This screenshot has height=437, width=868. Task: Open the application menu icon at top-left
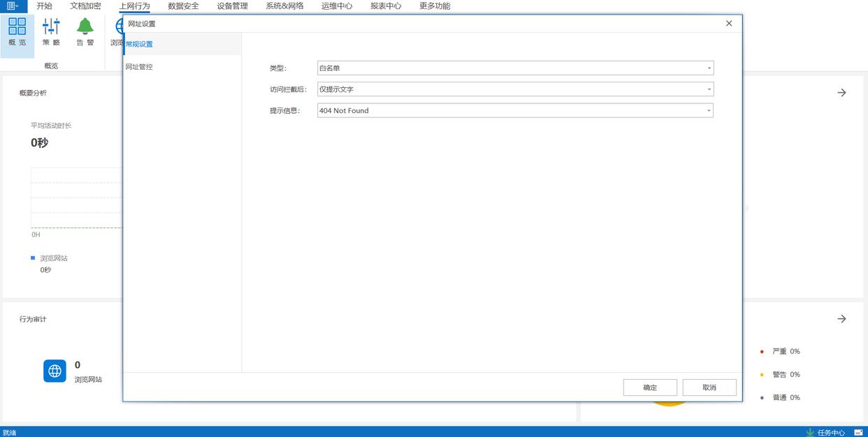click(13, 6)
